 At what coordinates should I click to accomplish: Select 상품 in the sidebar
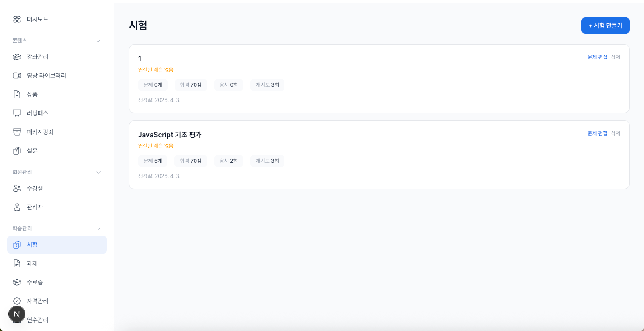click(57, 94)
